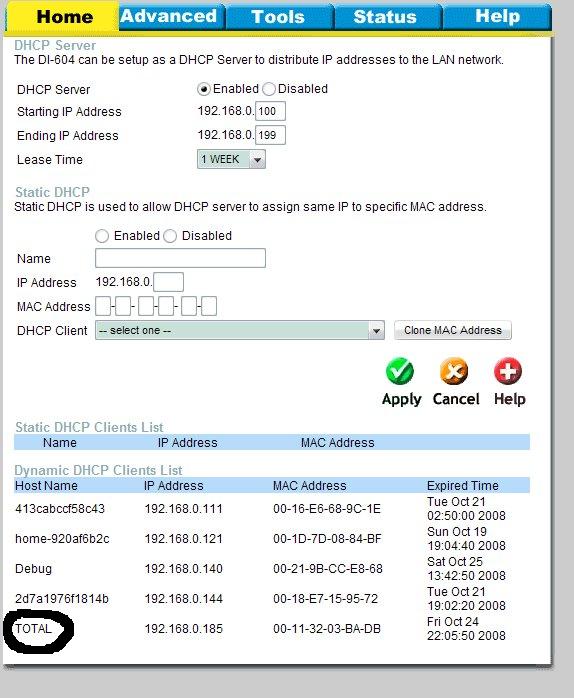Focus the Starting IP Address field
The height and width of the screenshot is (698, 574).
(x=270, y=111)
